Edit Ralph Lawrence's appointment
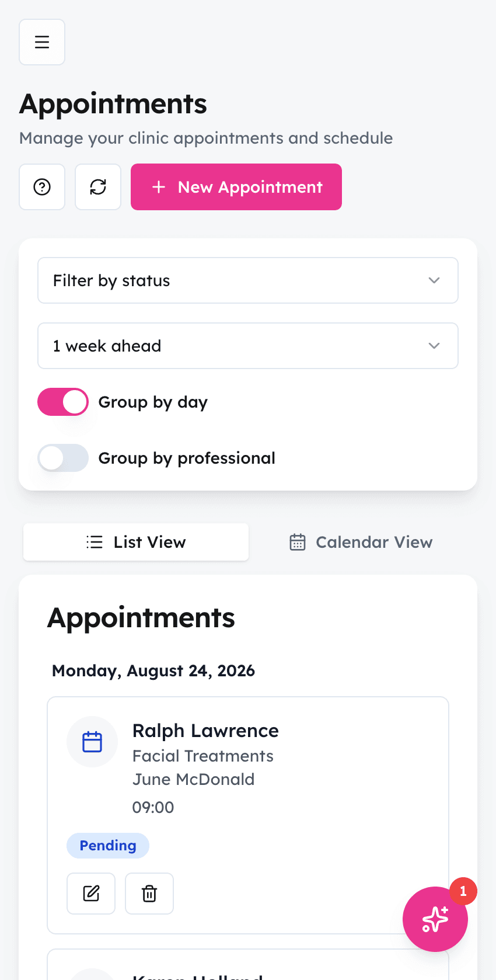 click(x=91, y=894)
